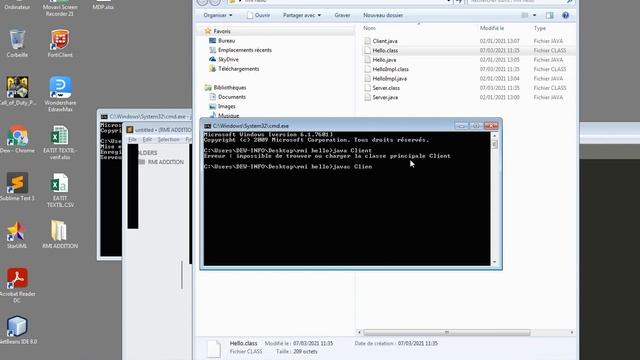The height and width of the screenshot is (360, 640).
Task: Open the Acrobat Reader DC desktop shortcut
Action: (17, 285)
